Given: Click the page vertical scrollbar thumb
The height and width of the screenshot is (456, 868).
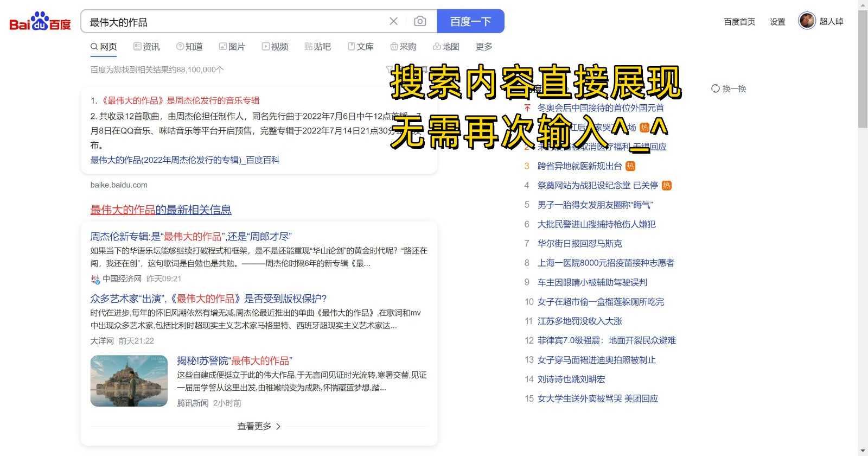Looking at the screenshot, I should (x=863, y=69).
